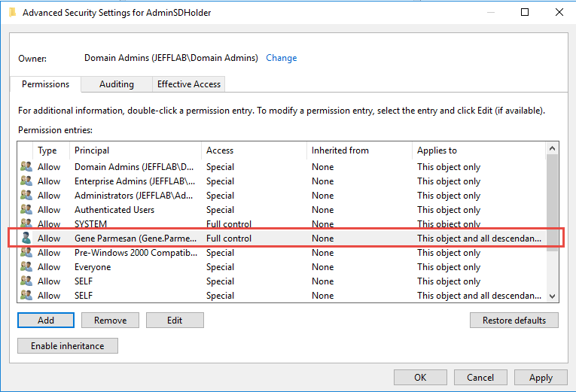
Task: Select the Permissions tab
Action: (x=45, y=84)
